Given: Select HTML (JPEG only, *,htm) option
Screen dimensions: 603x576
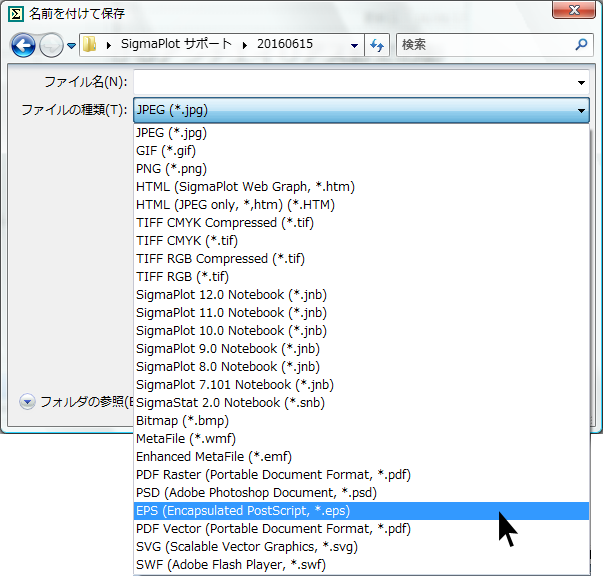Looking at the screenshot, I should pos(361,205).
